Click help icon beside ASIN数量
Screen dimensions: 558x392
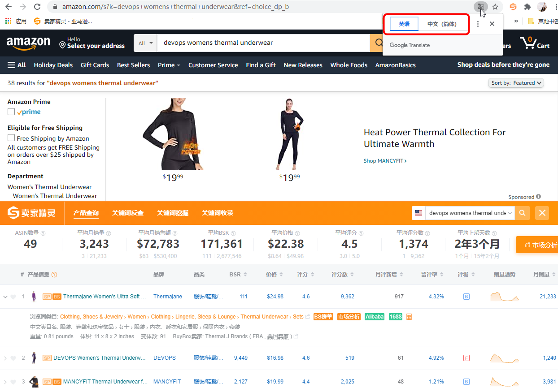click(43, 233)
